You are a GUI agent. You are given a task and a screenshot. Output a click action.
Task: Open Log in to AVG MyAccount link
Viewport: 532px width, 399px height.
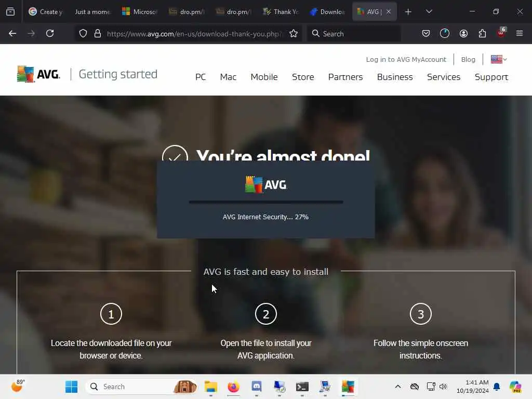(406, 59)
